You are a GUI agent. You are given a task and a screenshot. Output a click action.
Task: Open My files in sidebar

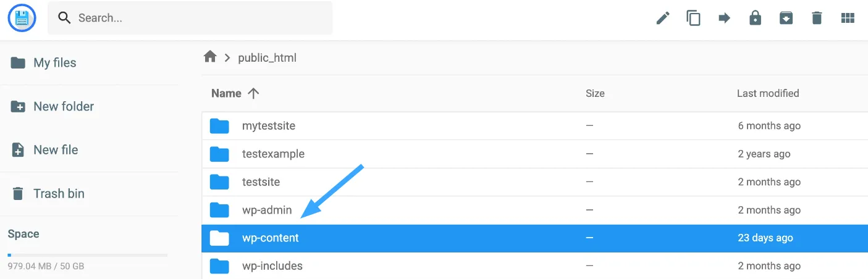tap(89, 62)
